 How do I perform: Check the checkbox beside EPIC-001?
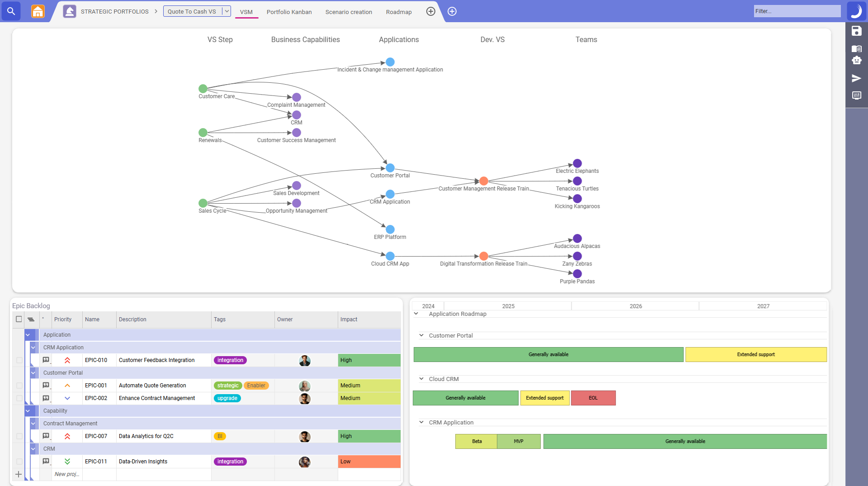(19, 386)
